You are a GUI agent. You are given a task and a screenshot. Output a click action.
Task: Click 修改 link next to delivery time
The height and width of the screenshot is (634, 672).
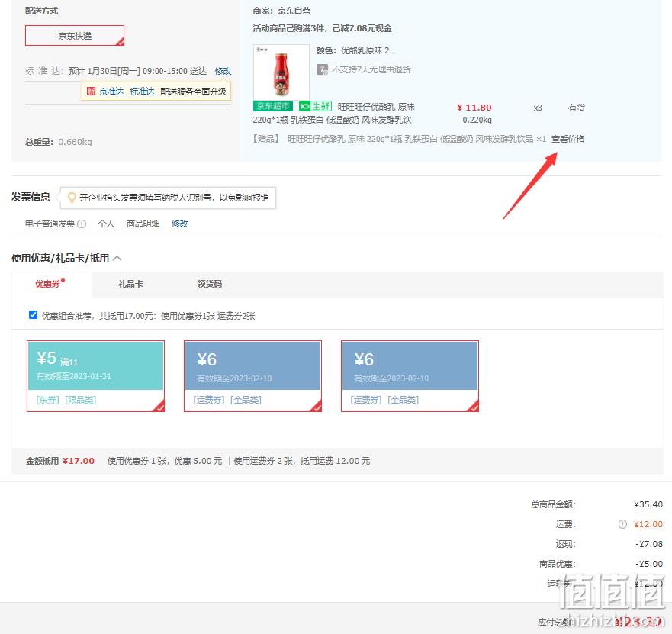pos(223,71)
